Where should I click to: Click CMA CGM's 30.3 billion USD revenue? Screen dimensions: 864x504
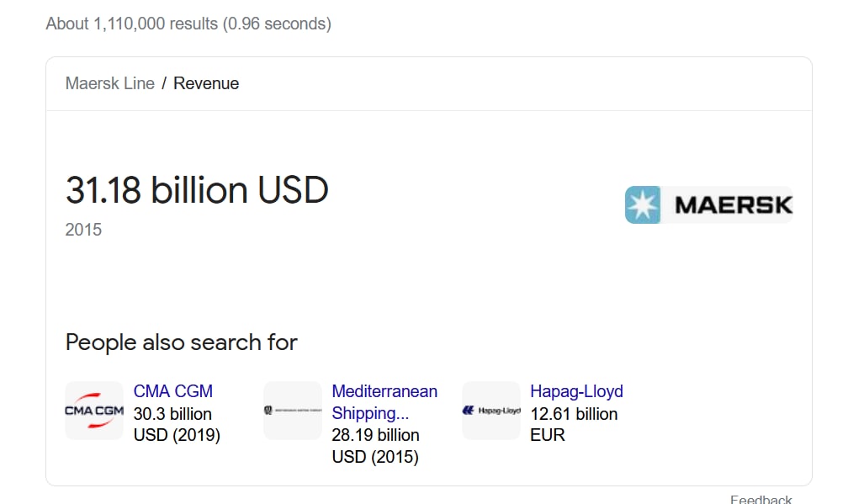[177, 425]
